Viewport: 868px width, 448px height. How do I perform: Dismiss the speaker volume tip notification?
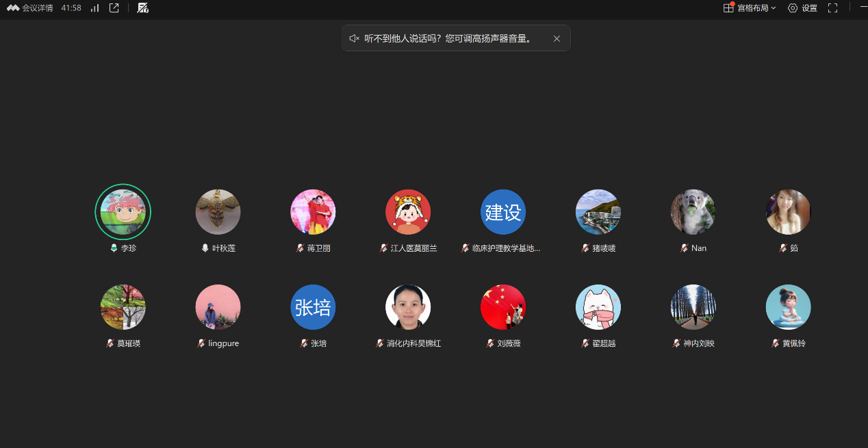[557, 38]
